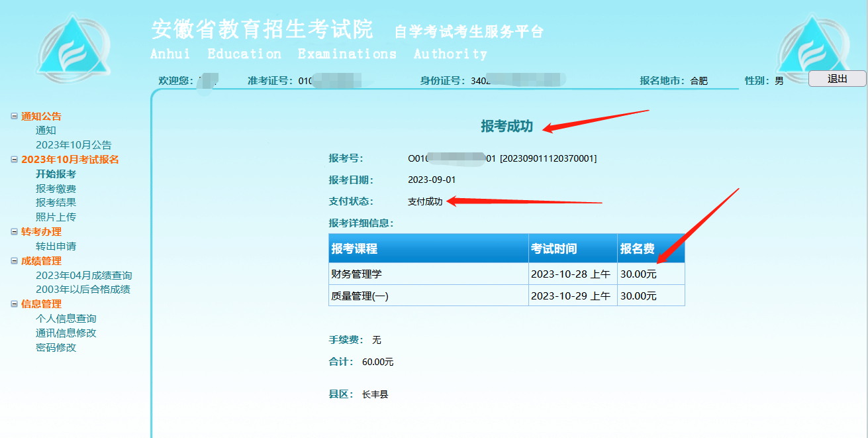Open 2003年以后合格成绩 list
The width and height of the screenshot is (868, 438).
coord(83,290)
